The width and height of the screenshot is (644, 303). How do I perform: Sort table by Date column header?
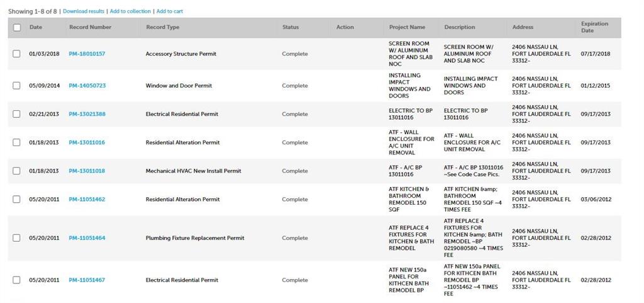pos(36,27)
